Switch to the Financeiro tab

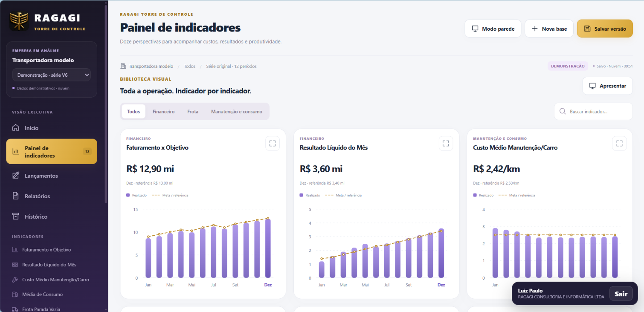[164, 111]
